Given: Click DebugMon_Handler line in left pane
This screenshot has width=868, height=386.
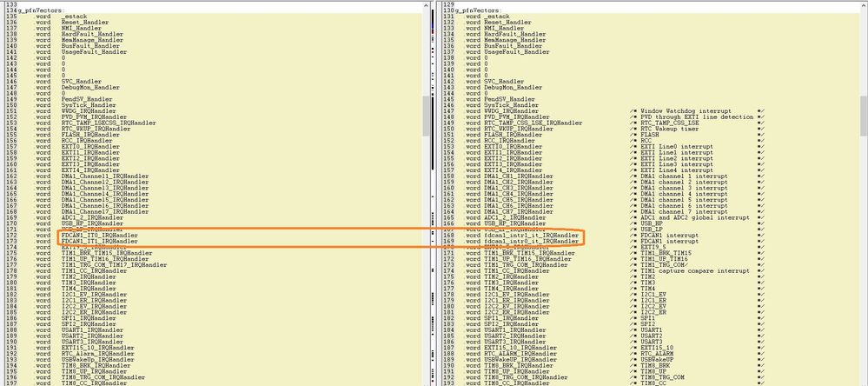Looking at the screenshot, I should [x=90, y=88].
